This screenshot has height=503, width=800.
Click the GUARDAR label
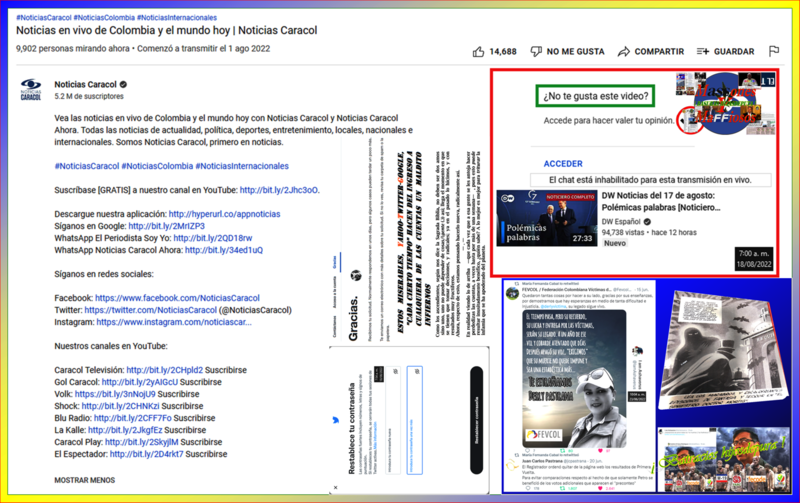pyautogui.click(x=734, y=52)
